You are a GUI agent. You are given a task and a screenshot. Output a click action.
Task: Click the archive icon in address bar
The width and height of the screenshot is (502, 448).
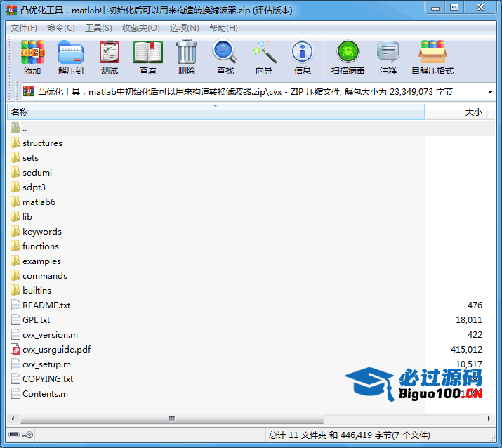29,91
